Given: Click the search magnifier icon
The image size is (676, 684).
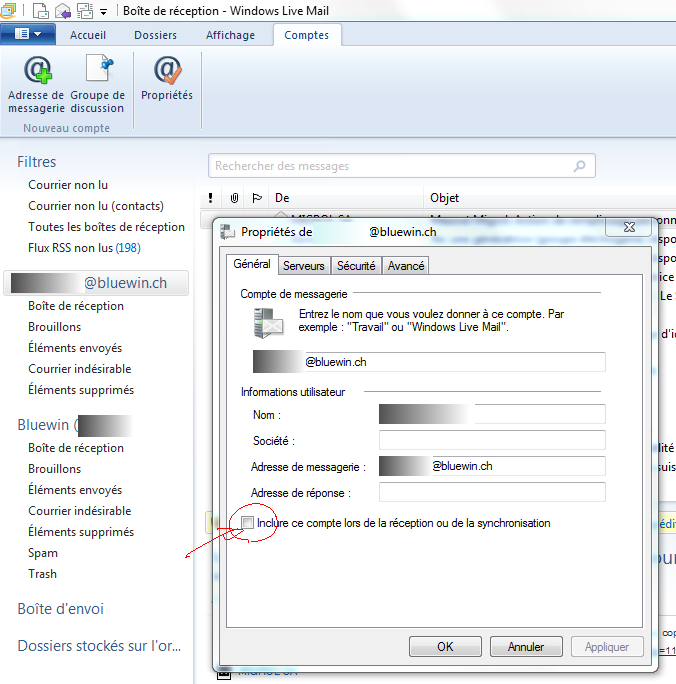Looking at the screenshot, I should point(579,166).
